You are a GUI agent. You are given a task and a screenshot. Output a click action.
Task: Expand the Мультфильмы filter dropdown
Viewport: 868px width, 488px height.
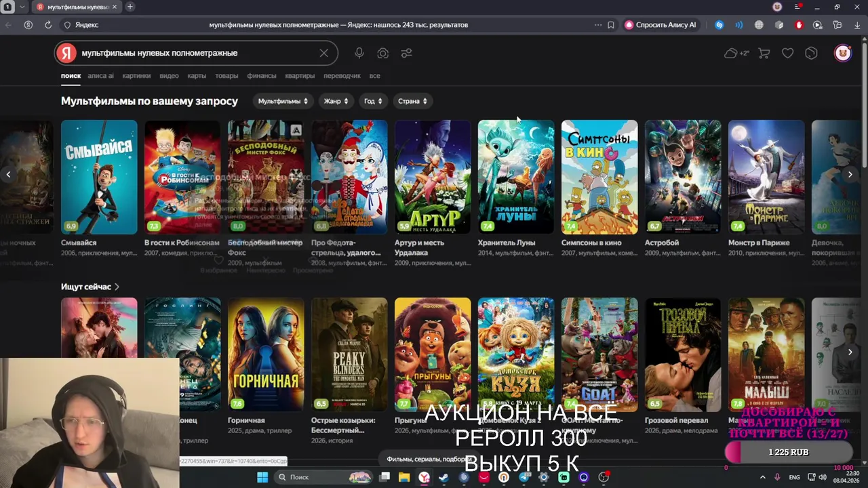coord(283,101)
